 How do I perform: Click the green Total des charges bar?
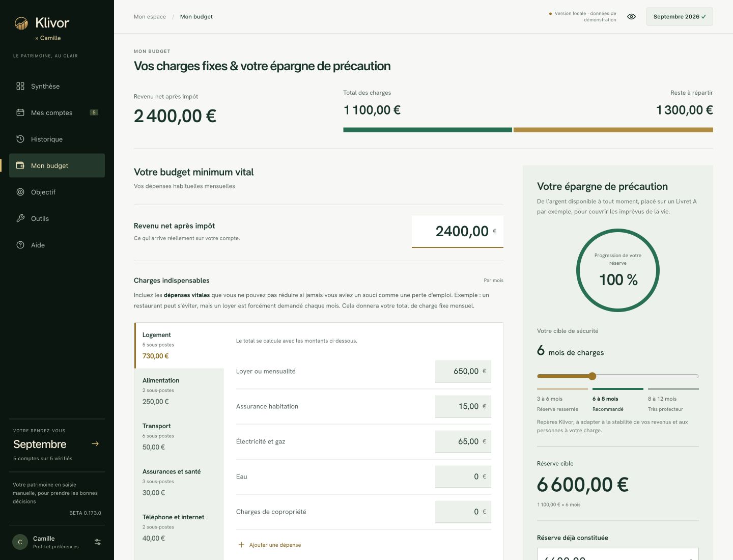[428, 130]
